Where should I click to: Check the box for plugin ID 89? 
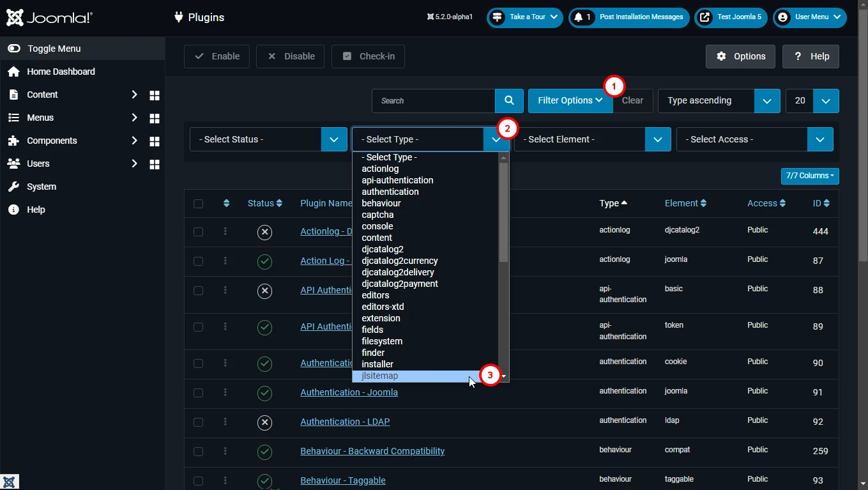point(198,327)
